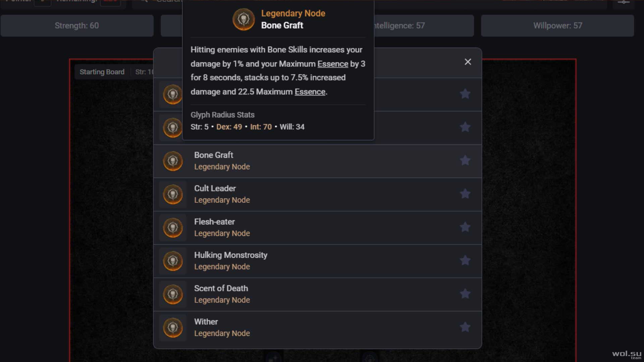Star the Flesh-eater legendary node
The height and width of the screenshot is (362, 644).
point(465,227)
